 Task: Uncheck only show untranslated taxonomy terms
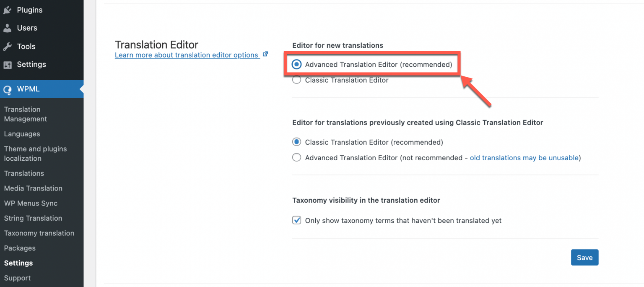coord(296,220)
